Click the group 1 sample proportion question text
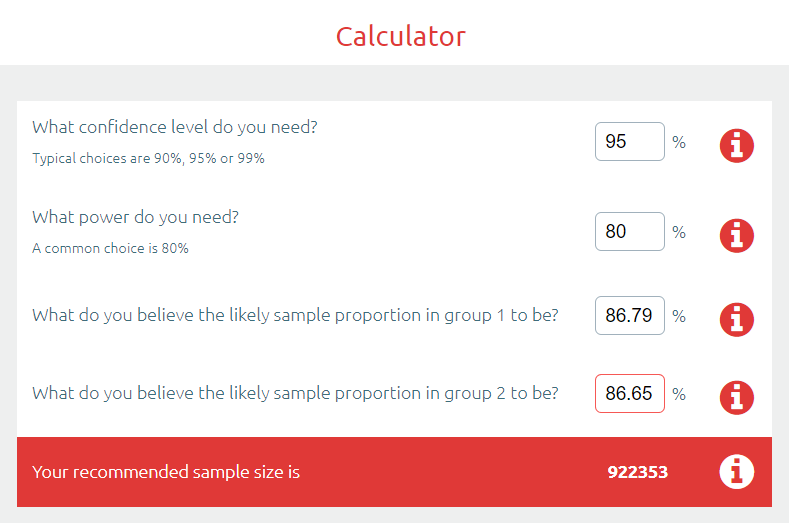The height and width of the screenshot is (523, 789). 295,315
